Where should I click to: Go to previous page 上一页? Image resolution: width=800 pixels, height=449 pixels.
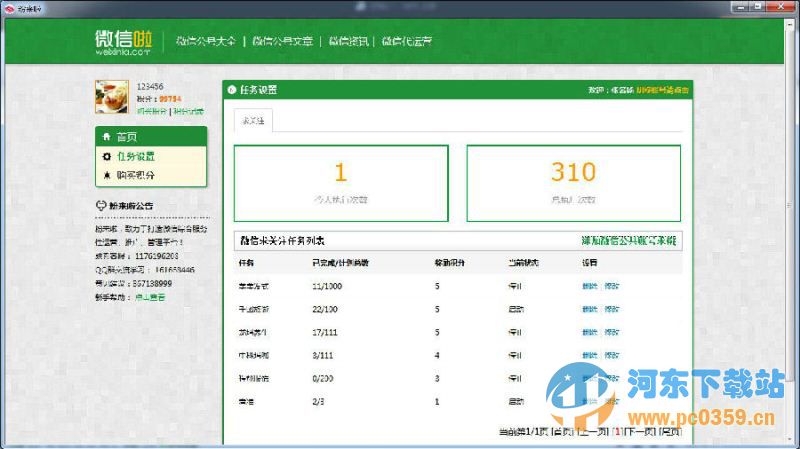coord(594,432)
